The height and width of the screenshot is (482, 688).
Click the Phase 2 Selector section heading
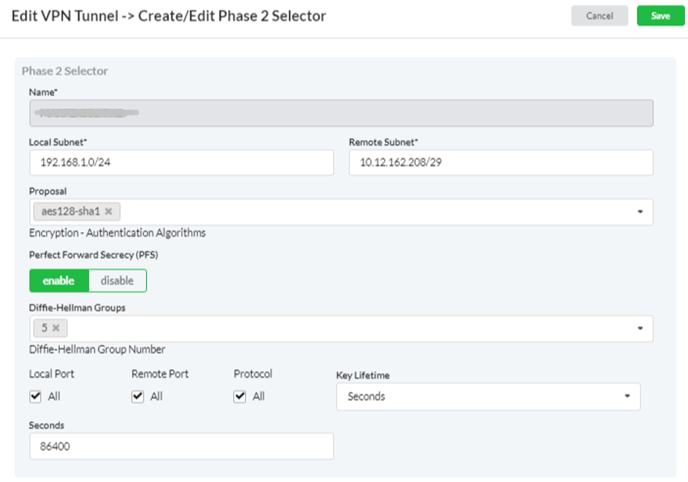tap(65, 71)
